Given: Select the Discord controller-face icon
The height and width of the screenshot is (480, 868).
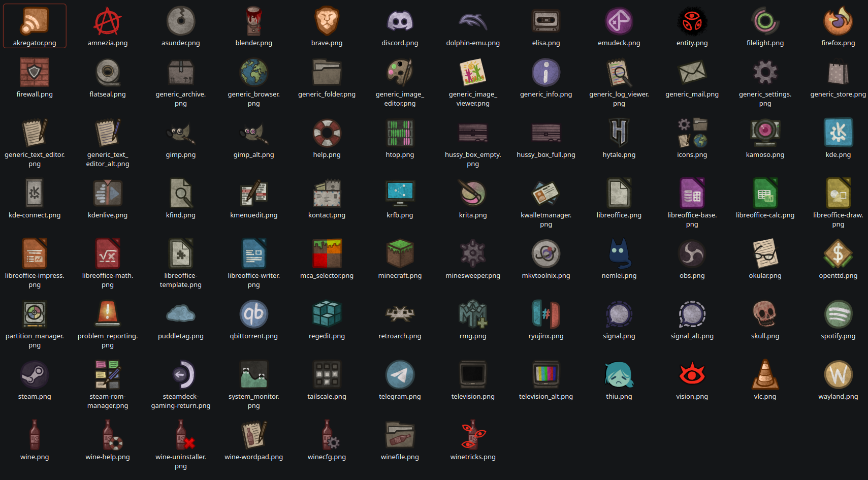Looking at the screenshot, I should tap(400, 21).
